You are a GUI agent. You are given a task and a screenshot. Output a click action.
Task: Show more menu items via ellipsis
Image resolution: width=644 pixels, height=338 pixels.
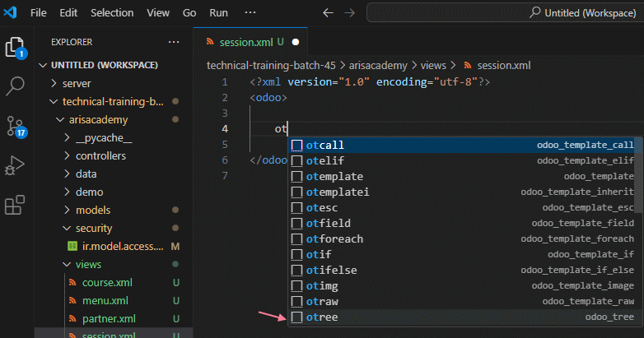point(250,12)
